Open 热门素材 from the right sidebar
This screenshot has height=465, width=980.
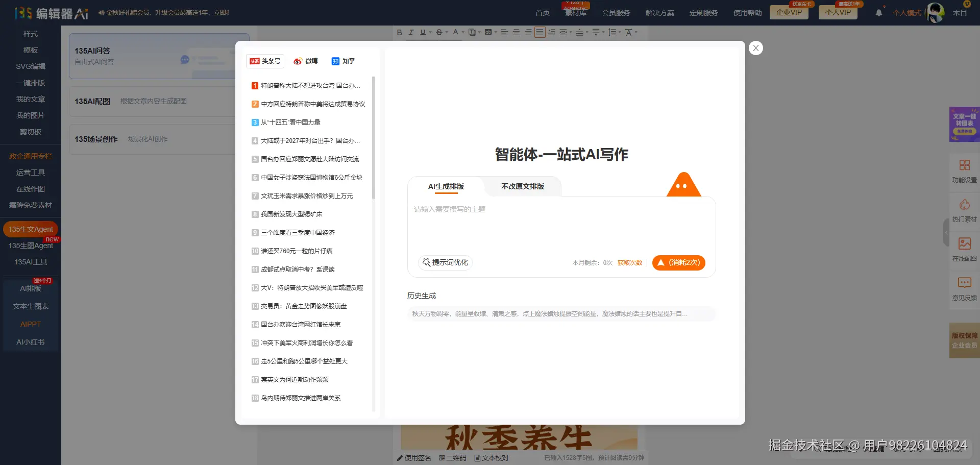click(x=964, y=210)
